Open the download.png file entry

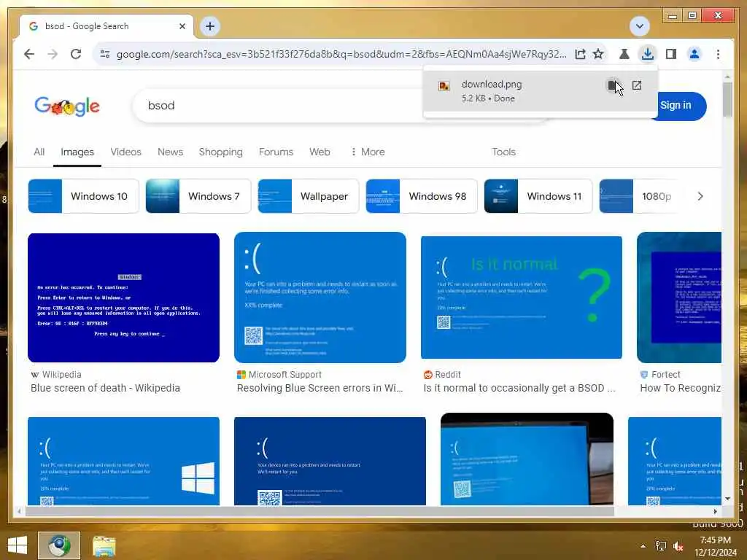tap(541, 90)
